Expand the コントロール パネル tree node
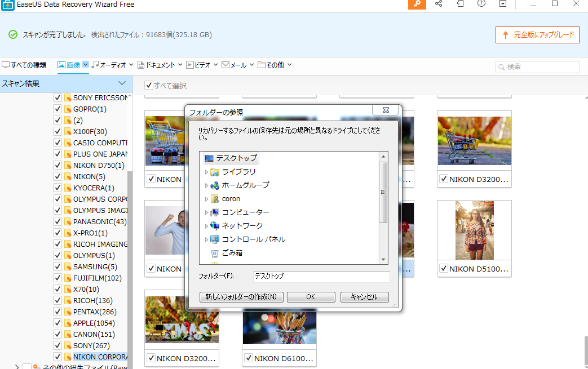The width and height of the screenshot is (588, 369). 206,239
